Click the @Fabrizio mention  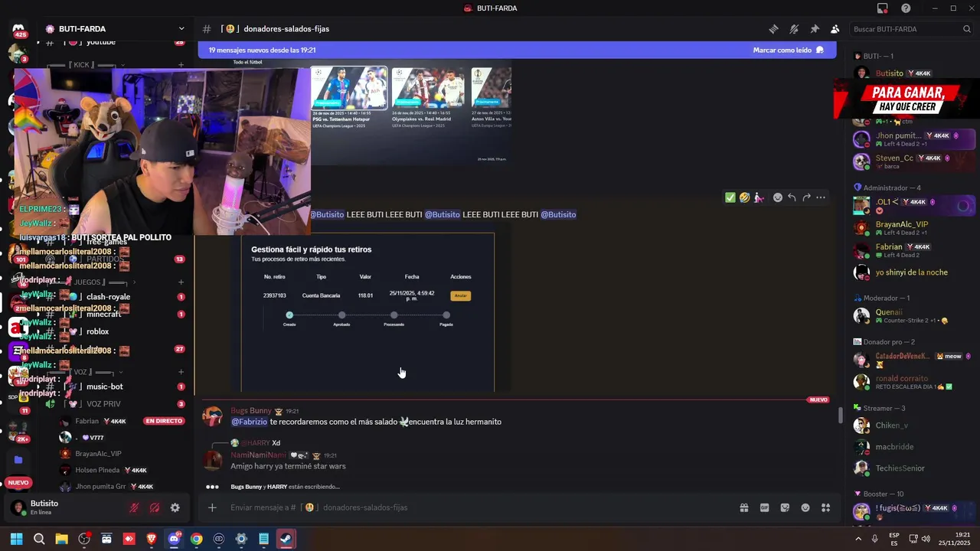pyautogui.click(x=250, y=422)
